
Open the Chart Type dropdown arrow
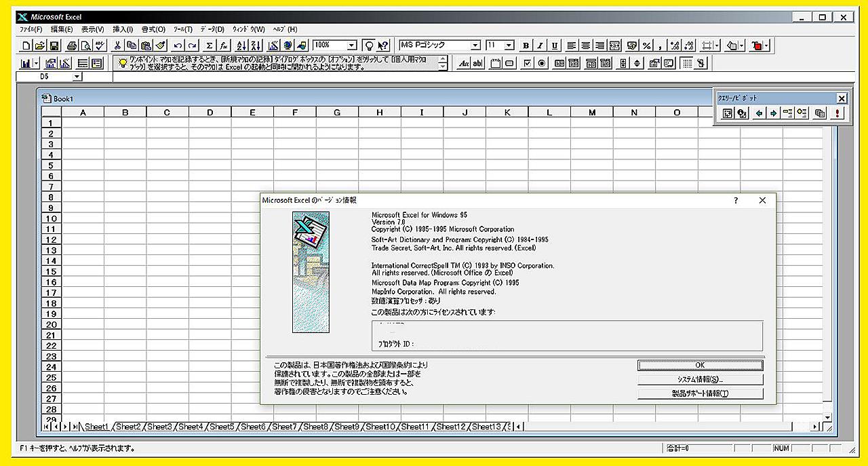(x=36, y=63)
